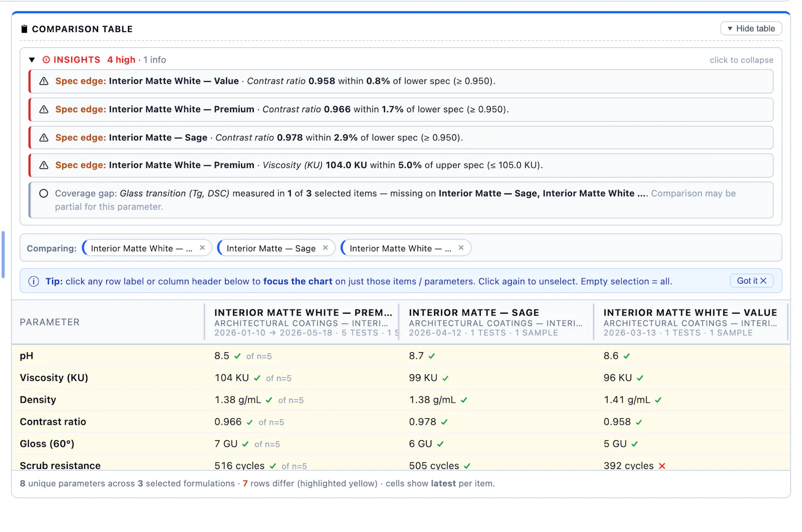The height and width of the screenshot is (532, 802).
Task: Click the 'of n=5' label in pH row
Action: pyautogui.click(x=259, y=357)
